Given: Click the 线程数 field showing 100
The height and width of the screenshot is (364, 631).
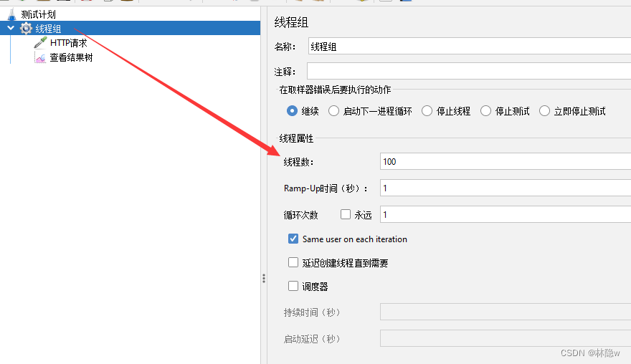Looking at the screenshot, I should click(x=506, y=161).
